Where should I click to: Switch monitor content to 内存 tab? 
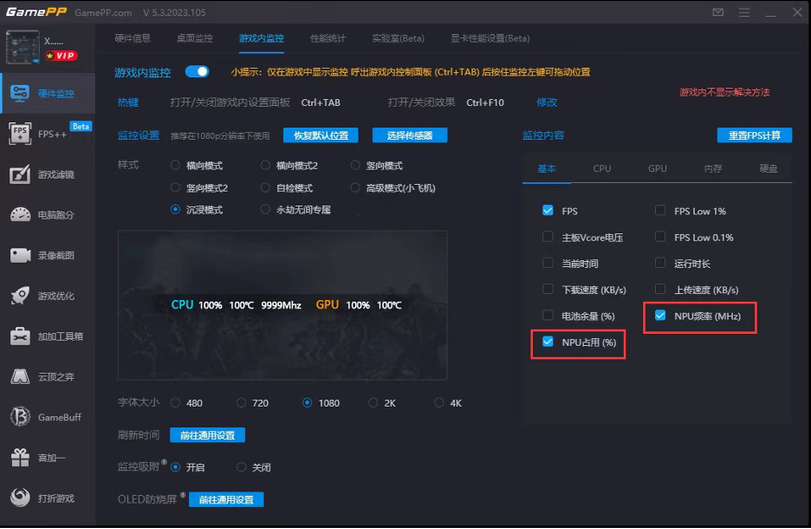click(x=713, y=169)
